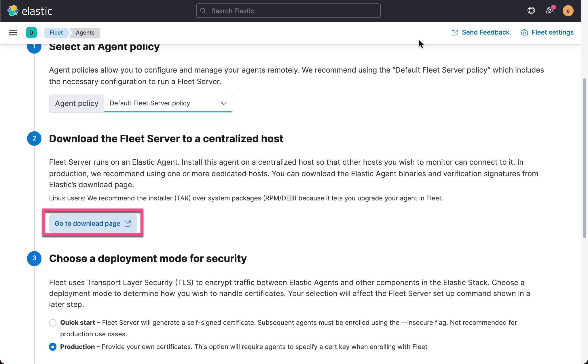Click the Send Feedback link
The image size is (588, 364).
click(485, 32)
